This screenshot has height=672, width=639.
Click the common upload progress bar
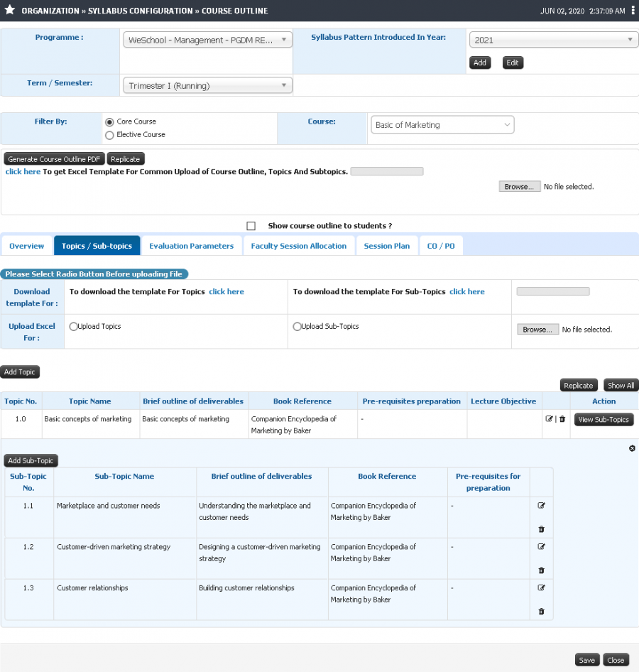coord(387,171)
